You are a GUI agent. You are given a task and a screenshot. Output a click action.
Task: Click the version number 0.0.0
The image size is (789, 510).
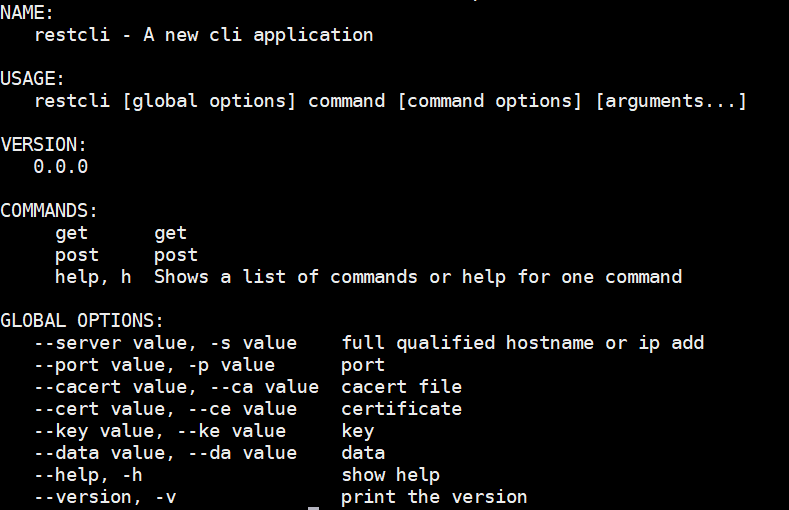[x=60, y=166]
